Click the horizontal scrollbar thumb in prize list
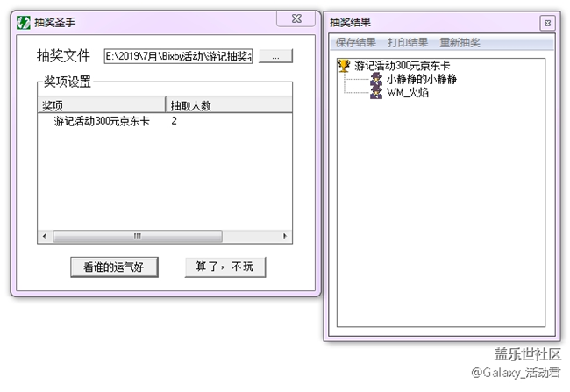 pos(136,237)
